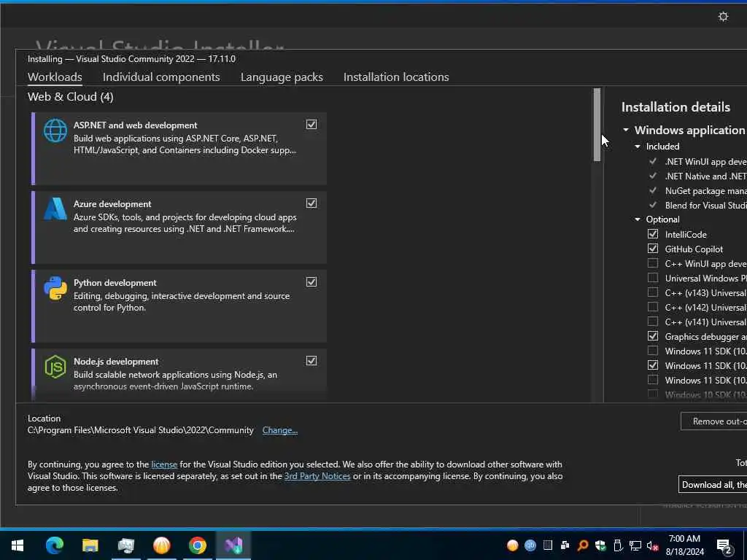Click the ASP.NET globe workload icon
The width and height of the screenshot is (747, 560).
tap(55, 130)
